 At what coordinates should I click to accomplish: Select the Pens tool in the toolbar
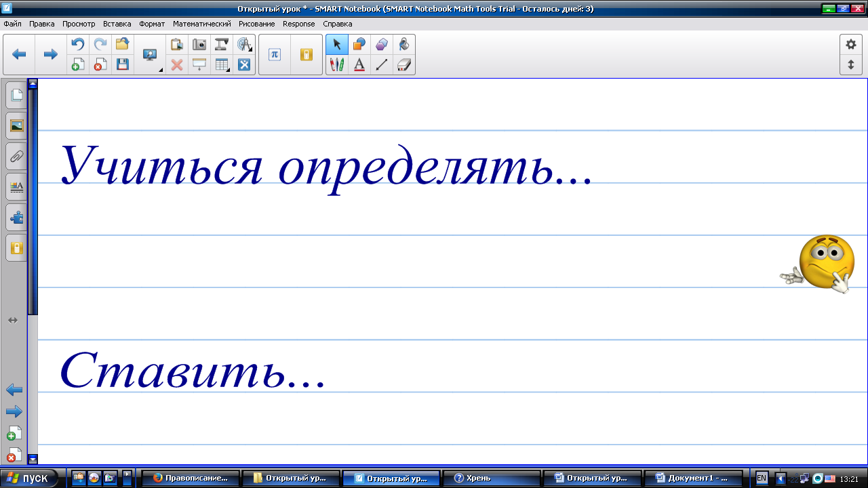point(337,64)
